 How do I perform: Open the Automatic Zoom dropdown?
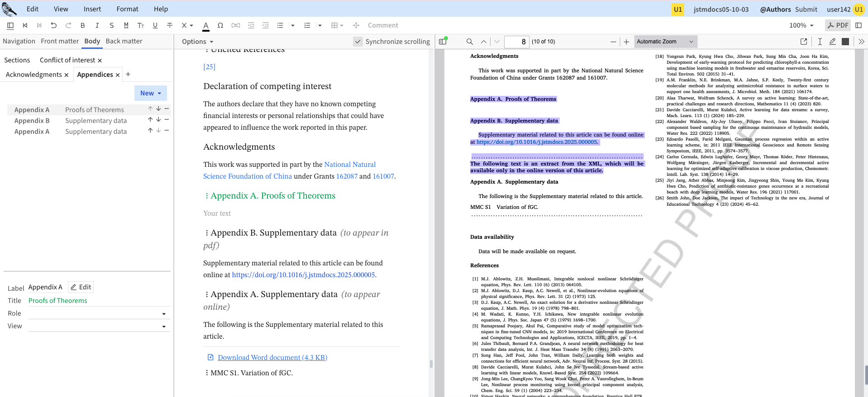click(665, 42)
